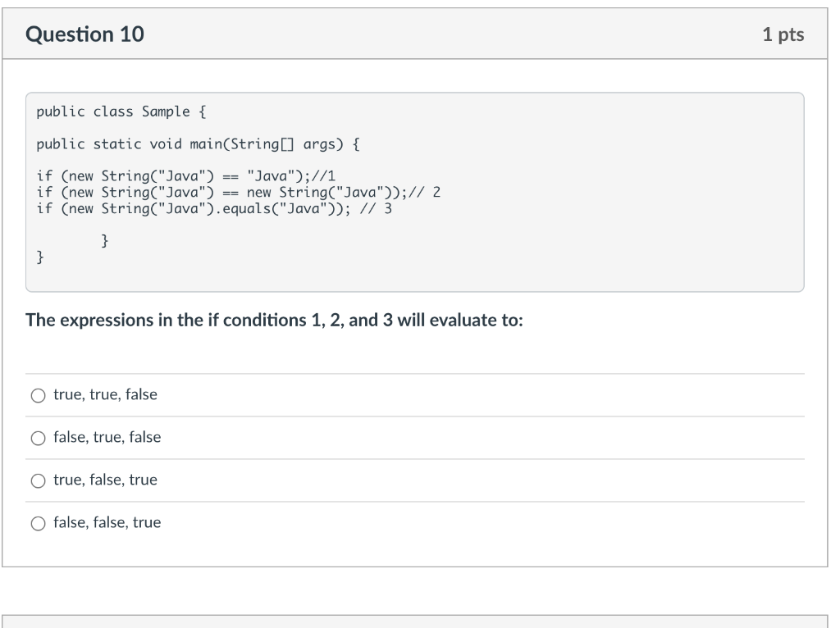
Task: Click the final closing brace of the class
Action: (41, 257)
